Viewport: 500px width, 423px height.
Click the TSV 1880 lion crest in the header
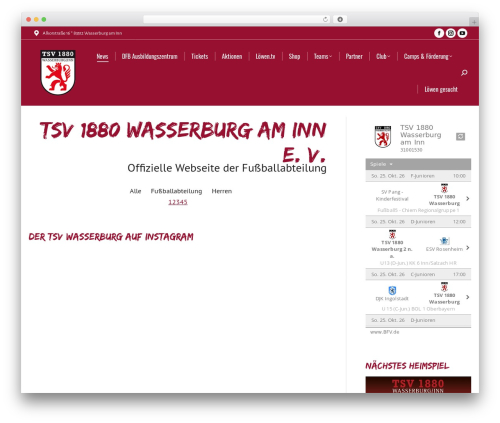click(x=58, y=72)
